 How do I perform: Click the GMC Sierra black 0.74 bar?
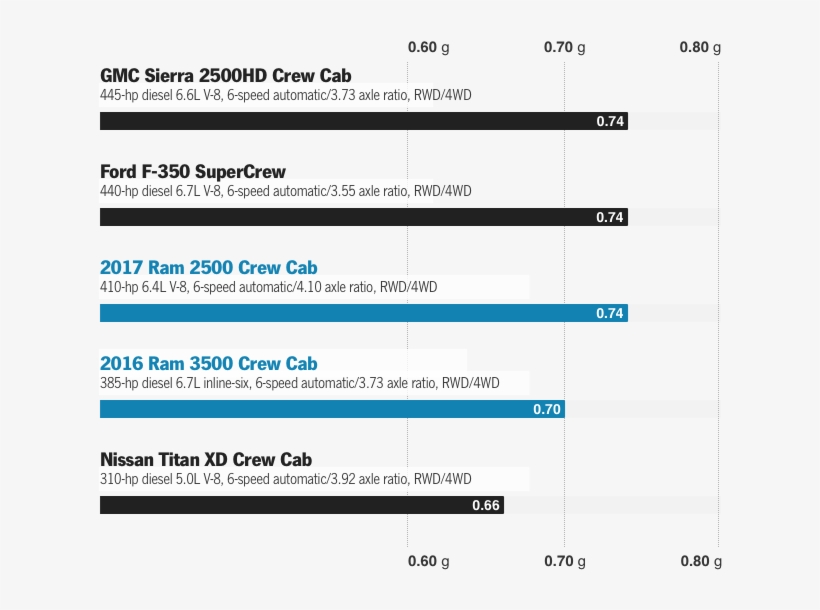click(364, 121)
